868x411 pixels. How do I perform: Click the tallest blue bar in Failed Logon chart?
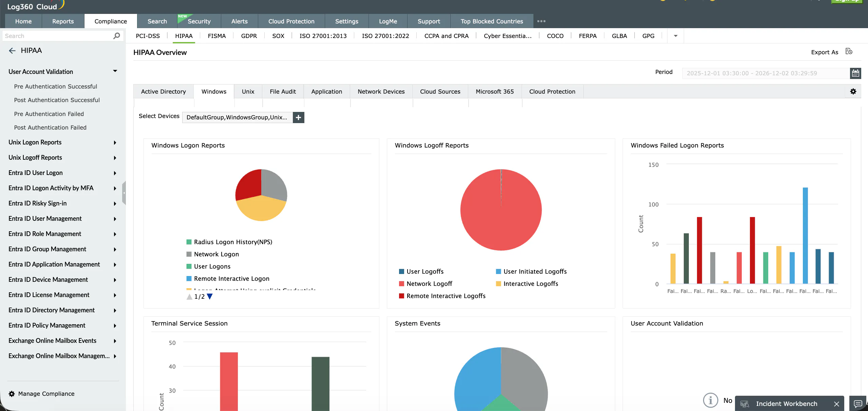tap(805, 235)
